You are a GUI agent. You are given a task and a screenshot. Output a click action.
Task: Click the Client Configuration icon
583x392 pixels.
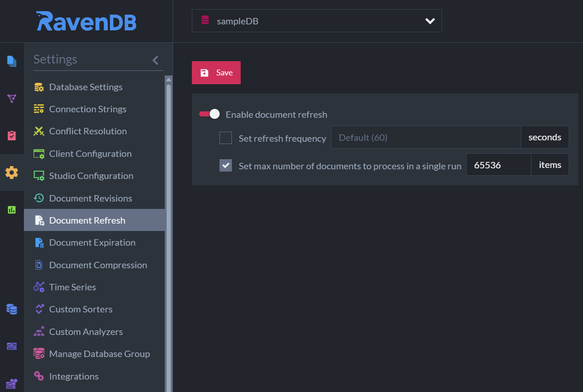(x=39, y=154)
